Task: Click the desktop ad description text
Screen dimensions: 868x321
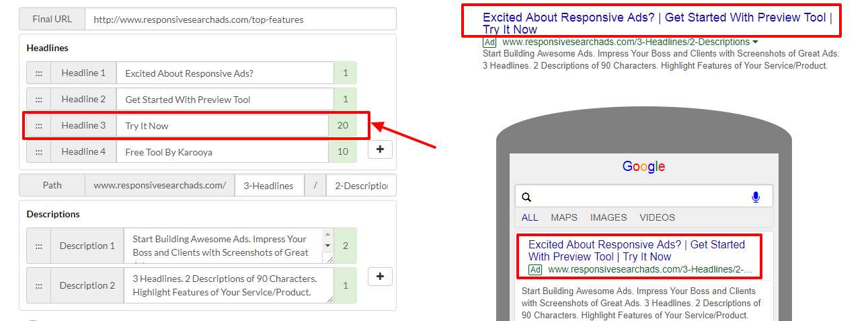Action: 661,59
